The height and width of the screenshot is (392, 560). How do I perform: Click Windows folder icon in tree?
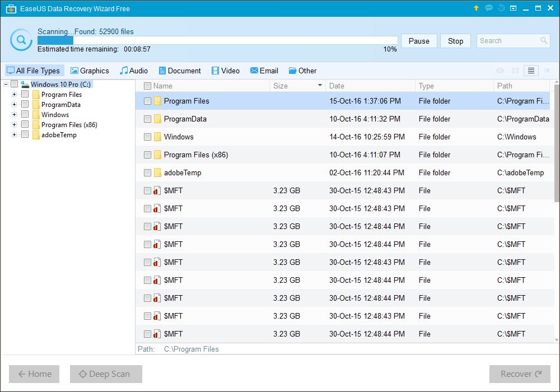pyautogui.click(x=36, y=115)
